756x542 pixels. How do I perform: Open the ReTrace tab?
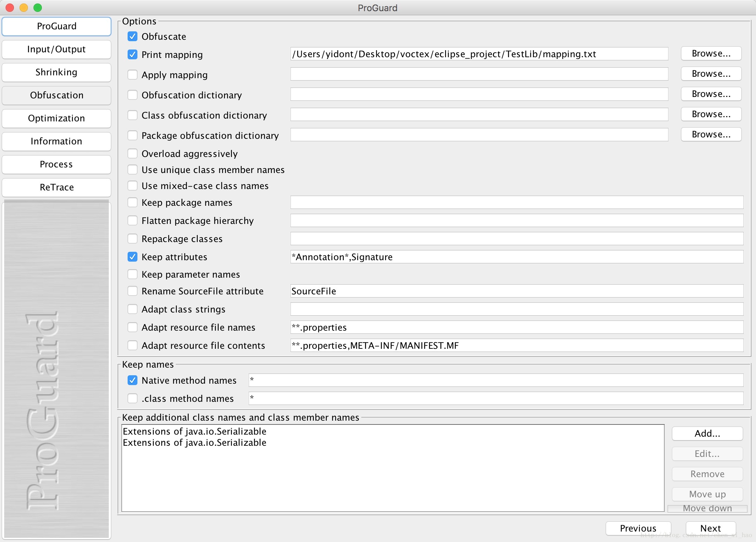(56, 188)
